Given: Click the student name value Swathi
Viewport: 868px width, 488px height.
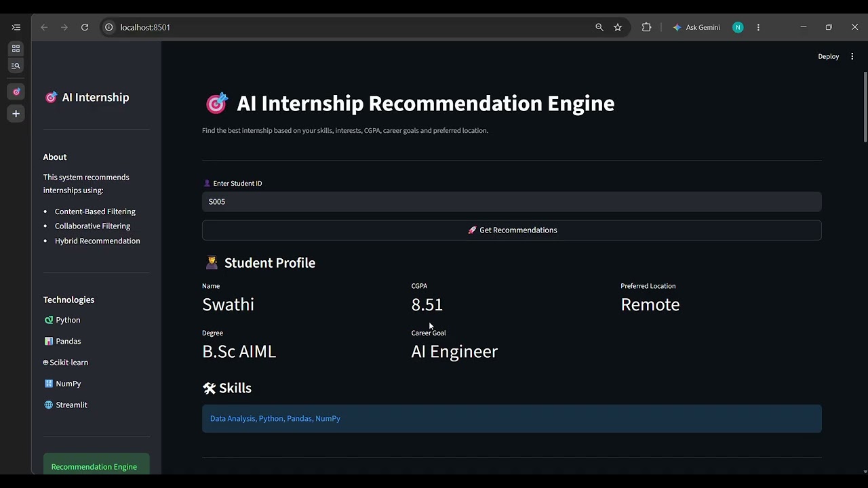Looking at the screenshot, I should (228, 304).
